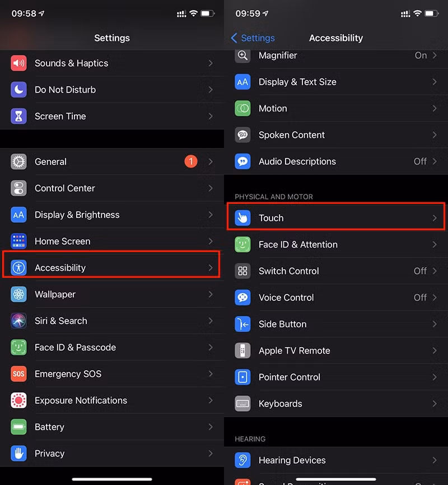Tap the Voice Control icon
Viewport: 448px width, 485px height.
(242, 297)
